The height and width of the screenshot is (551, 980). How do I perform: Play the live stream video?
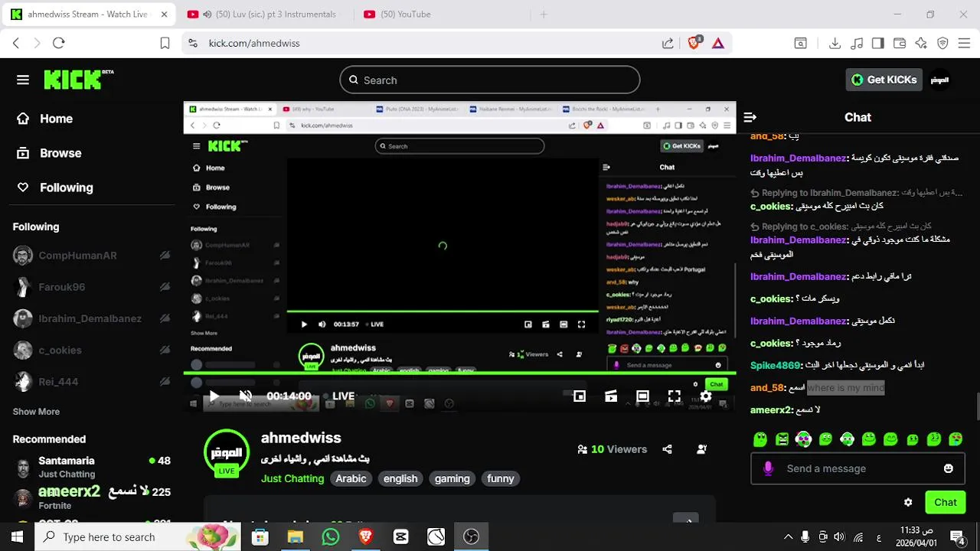[x=214, y=396]
